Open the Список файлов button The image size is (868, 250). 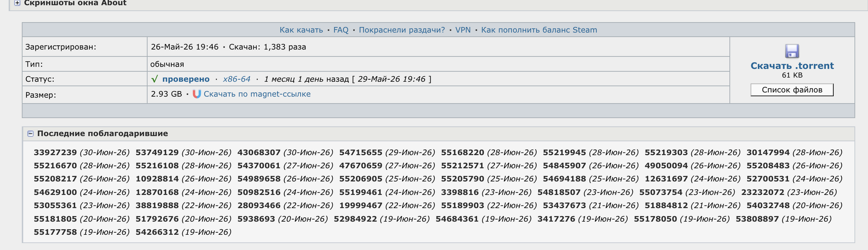(792, 90)
